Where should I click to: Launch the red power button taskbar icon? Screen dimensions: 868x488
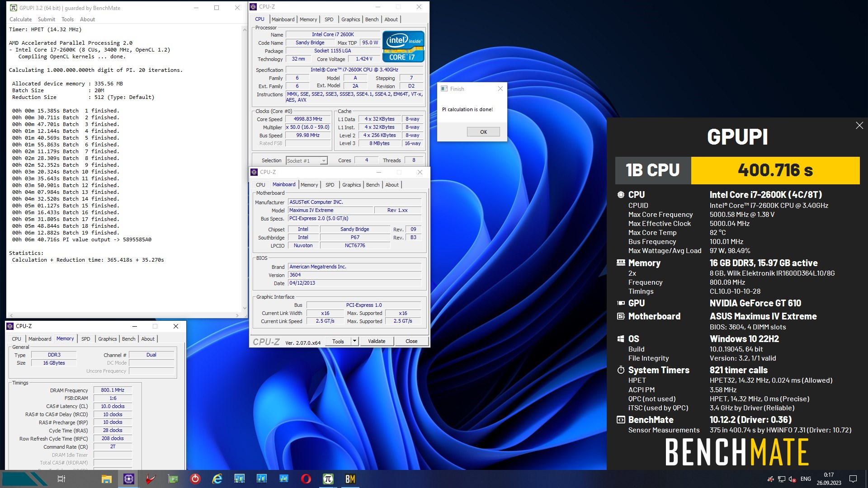tap(195, 479)
